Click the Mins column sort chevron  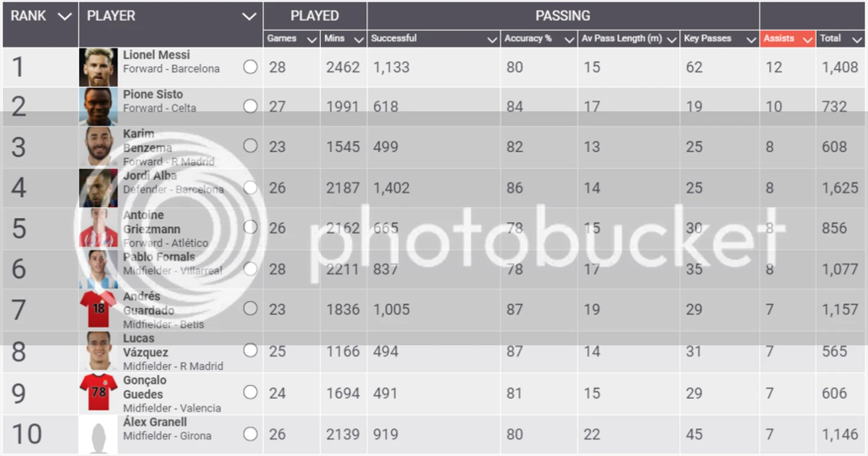pyautogui.click(x=358, y=39)
